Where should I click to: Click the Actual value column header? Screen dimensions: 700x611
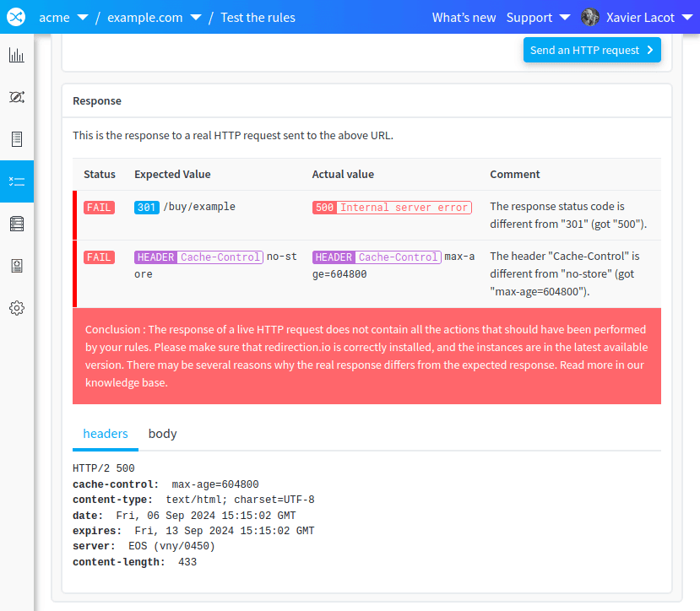(343, 174)
